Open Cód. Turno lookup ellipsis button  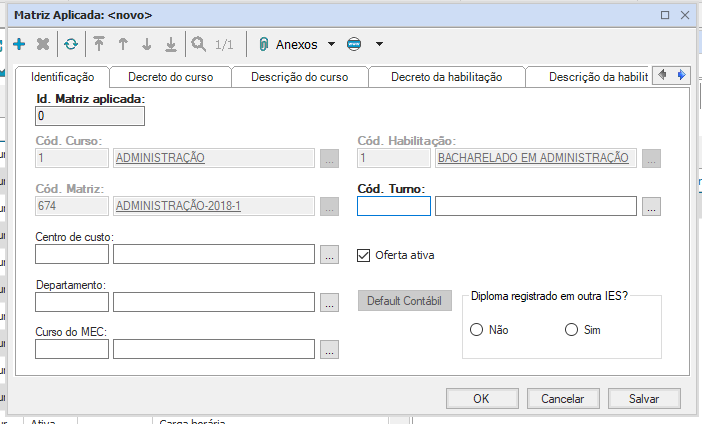pos(652,207)
